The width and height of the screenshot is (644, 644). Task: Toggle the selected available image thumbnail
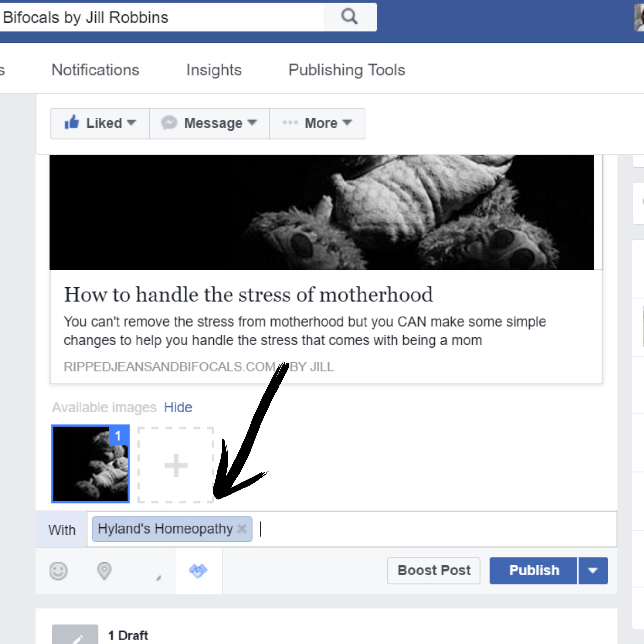point(90,464)
